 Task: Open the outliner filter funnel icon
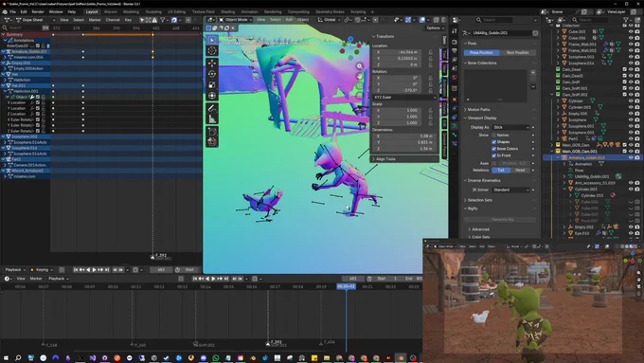click(626, 20)
